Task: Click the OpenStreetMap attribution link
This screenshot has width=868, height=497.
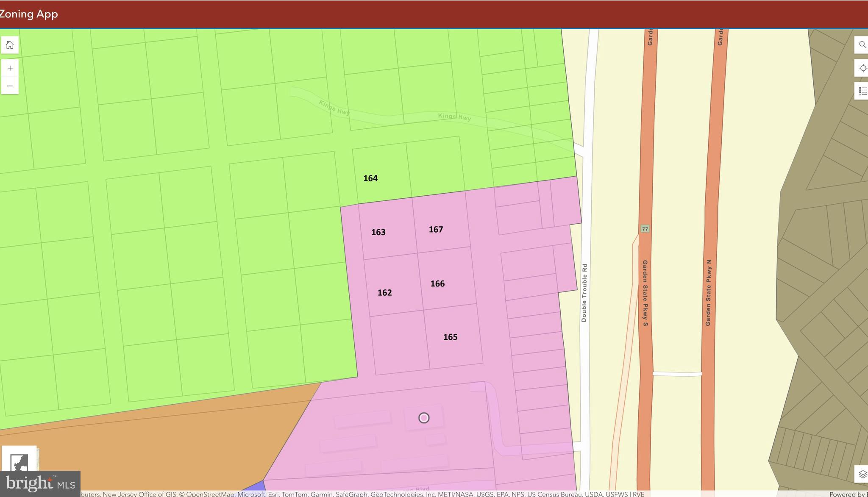Action: [x=210, y=494]
